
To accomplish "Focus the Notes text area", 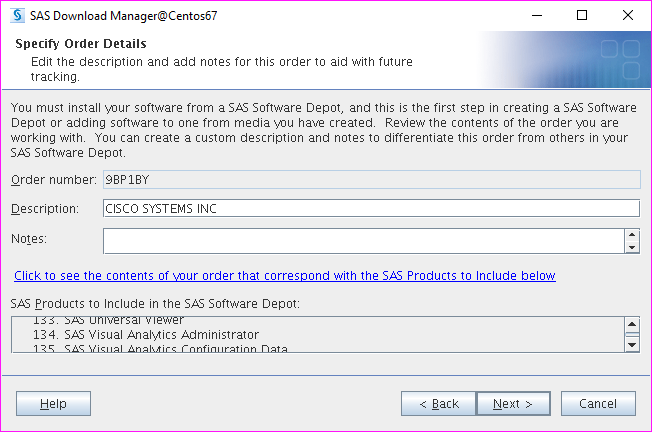I will 363,241.
